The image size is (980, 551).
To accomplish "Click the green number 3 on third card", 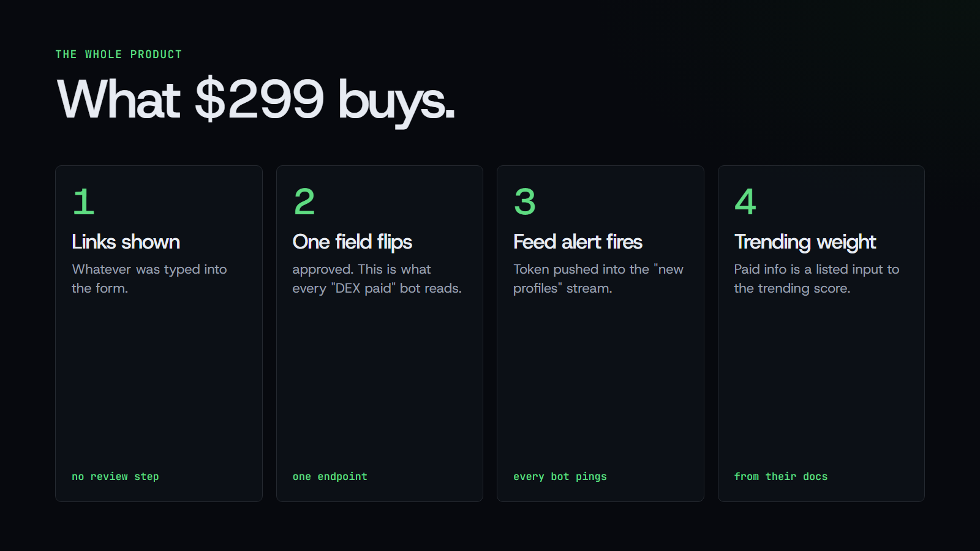I will click(x=525, y=202).
